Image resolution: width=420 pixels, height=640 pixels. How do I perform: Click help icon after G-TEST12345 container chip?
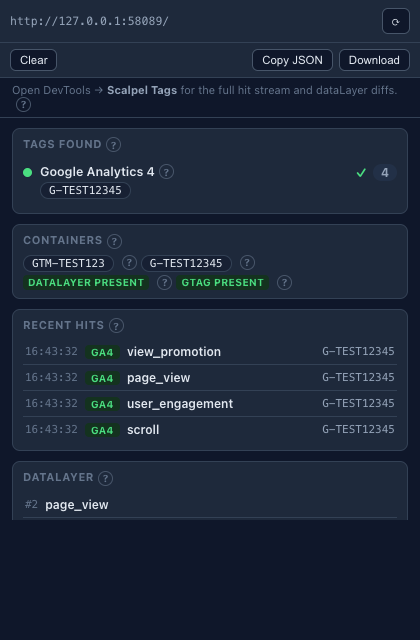247,263
